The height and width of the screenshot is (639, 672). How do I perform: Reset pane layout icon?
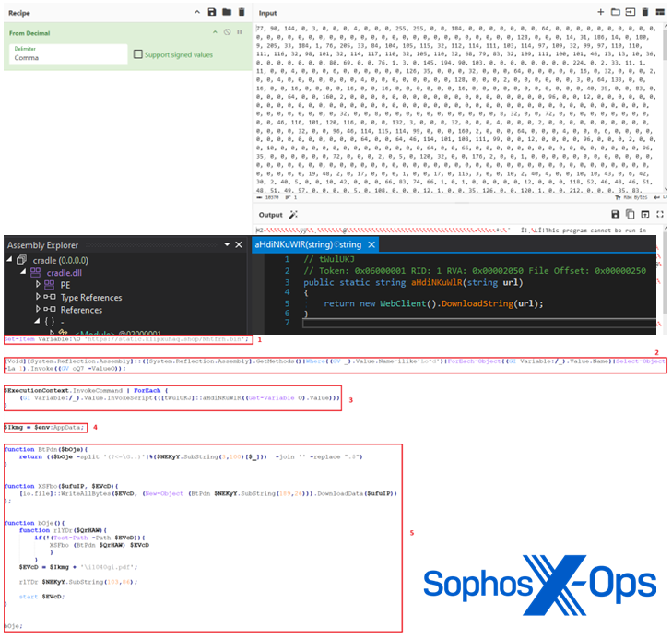(x=660, y=12)
